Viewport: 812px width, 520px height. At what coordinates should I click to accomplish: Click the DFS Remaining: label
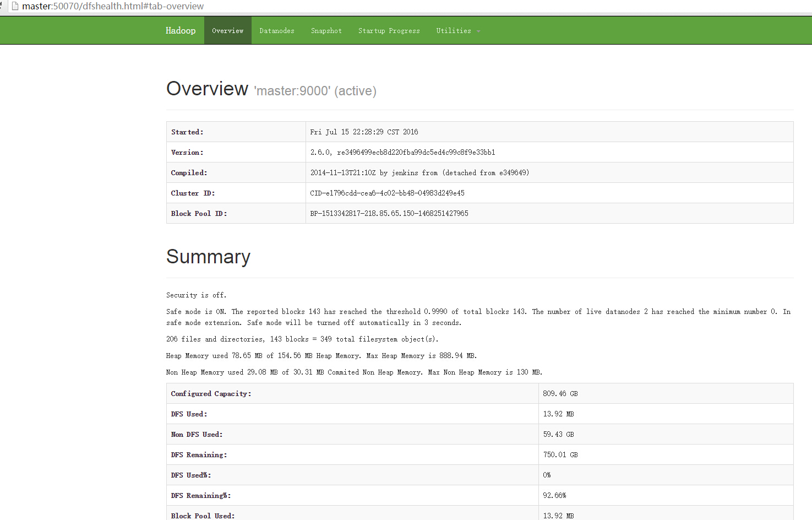point(199,454)
